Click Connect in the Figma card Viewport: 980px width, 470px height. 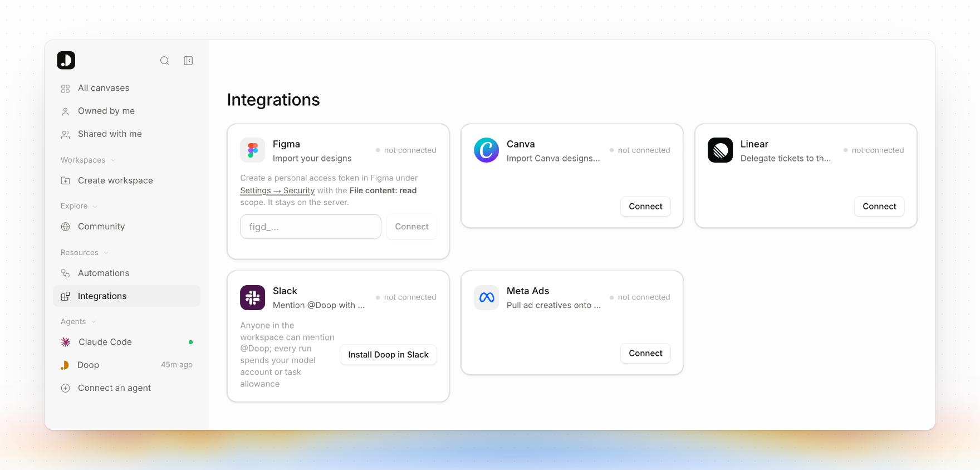point(411,227)
